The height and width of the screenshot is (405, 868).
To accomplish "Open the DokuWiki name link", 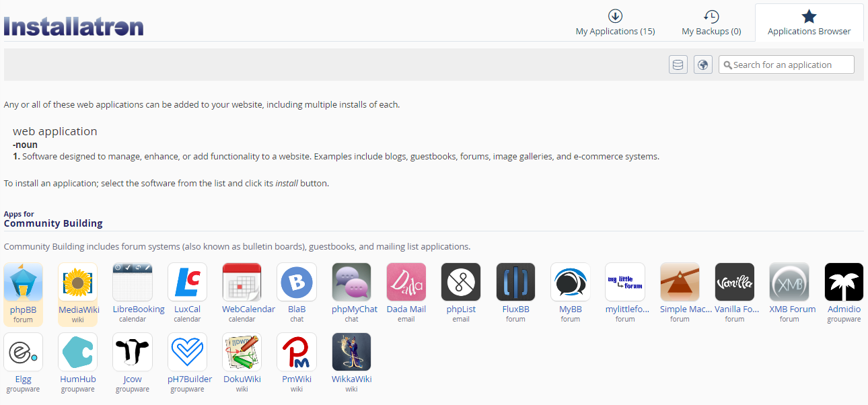I will [242, 379].
